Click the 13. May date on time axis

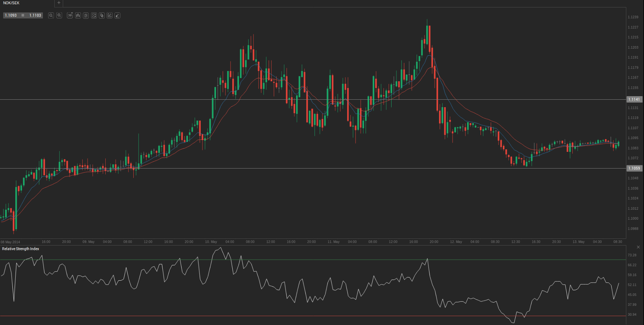pos(578,242)
